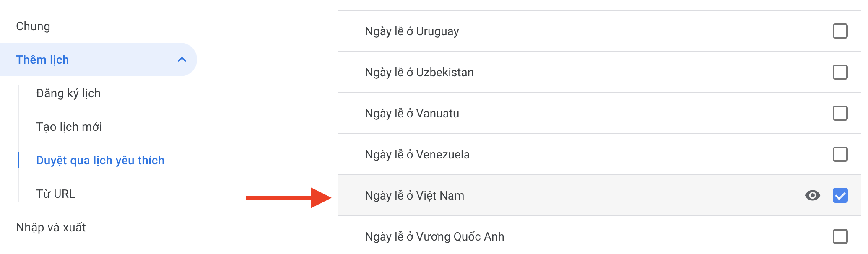Enable the Ngày lễ ở Uruguay checkbox
868x254 pixels.
(840, 31)
